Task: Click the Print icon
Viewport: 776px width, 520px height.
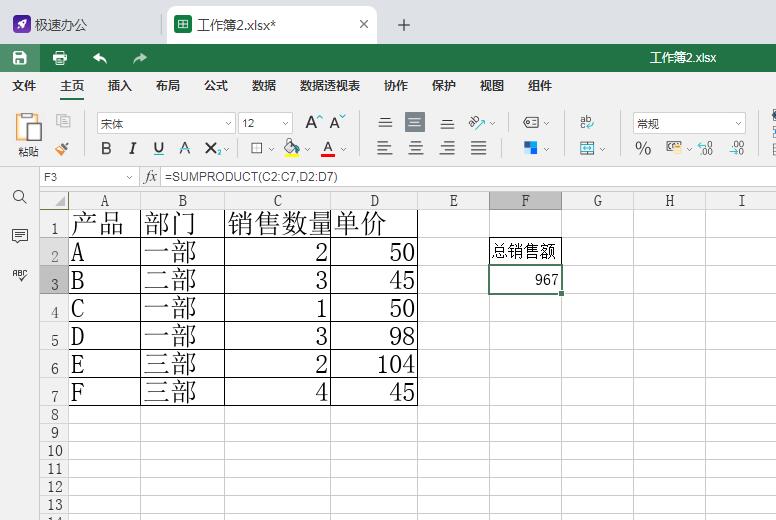Action: coord(60,58)
